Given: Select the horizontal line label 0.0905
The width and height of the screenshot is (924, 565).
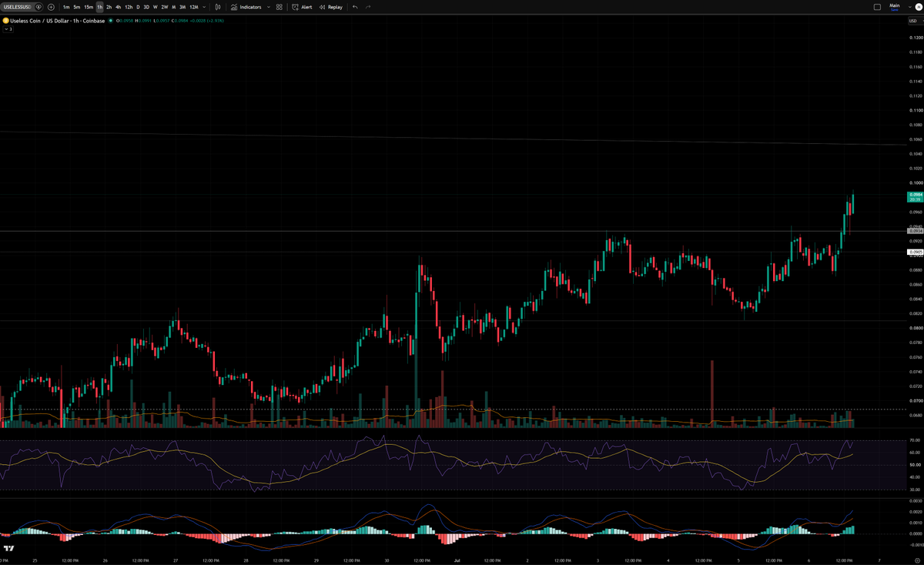Looking at the screenshot, I should coord(916,252).
